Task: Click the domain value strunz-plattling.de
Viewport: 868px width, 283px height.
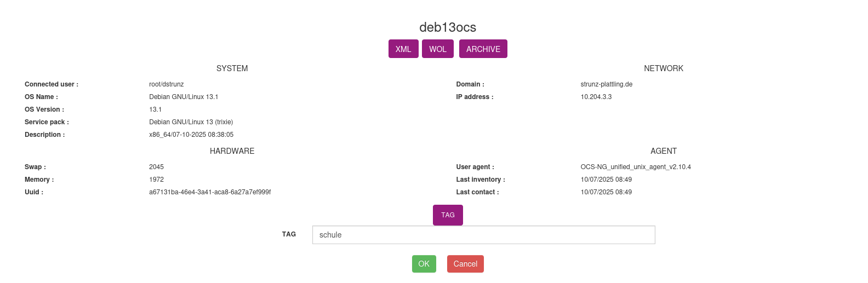Action: (607, 84)
